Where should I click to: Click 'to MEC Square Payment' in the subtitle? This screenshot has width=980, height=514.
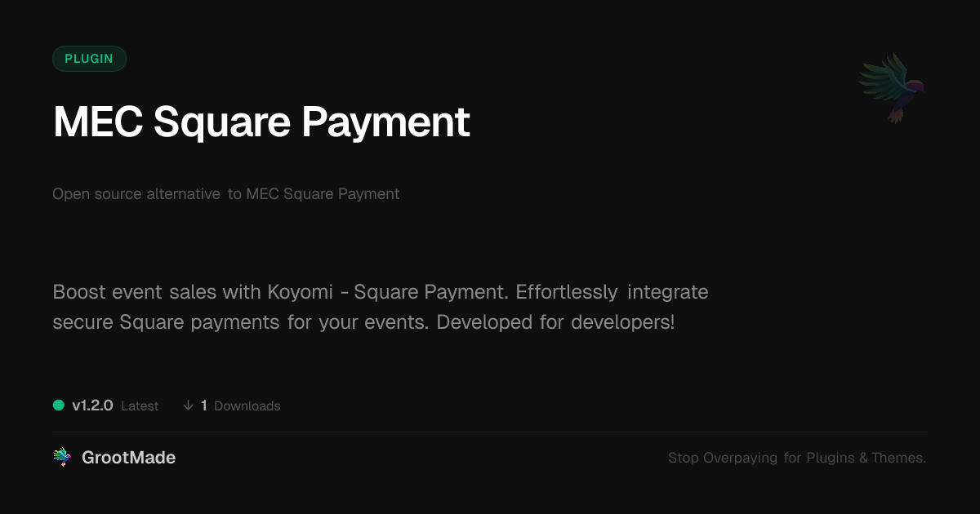click(314, 194)
